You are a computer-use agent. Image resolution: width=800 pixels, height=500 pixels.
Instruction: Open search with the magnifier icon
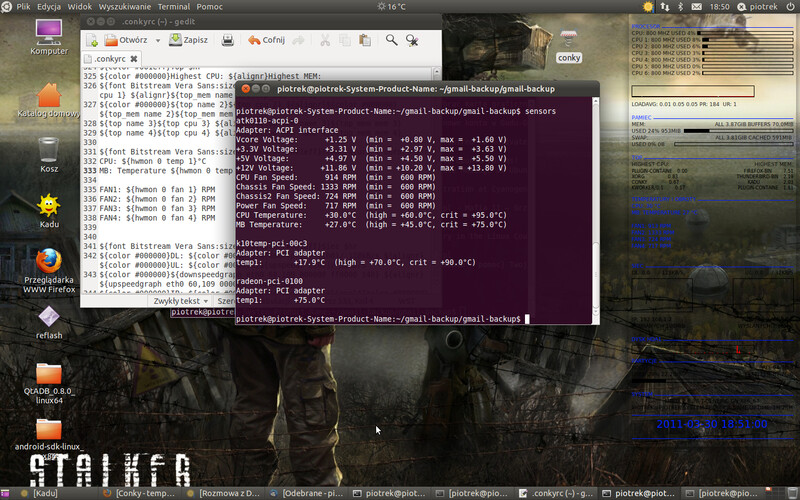[x=392, y=41]
